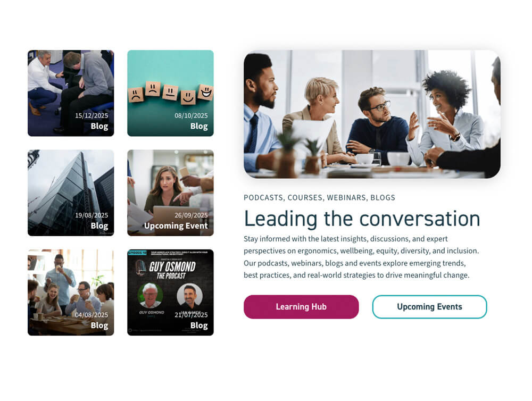The width and height of the screenshot is (532, 401).
Task: Open the 04/08/2025 café group blog tile
Action: pyautogui.click(x=71, y=293)
